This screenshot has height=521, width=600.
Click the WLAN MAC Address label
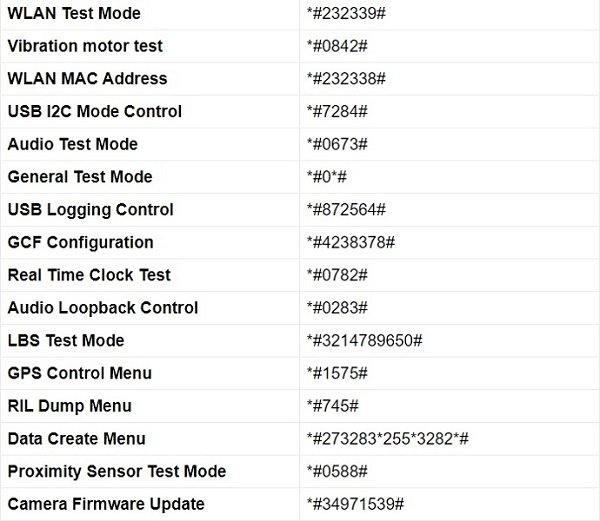click(87, 78)
